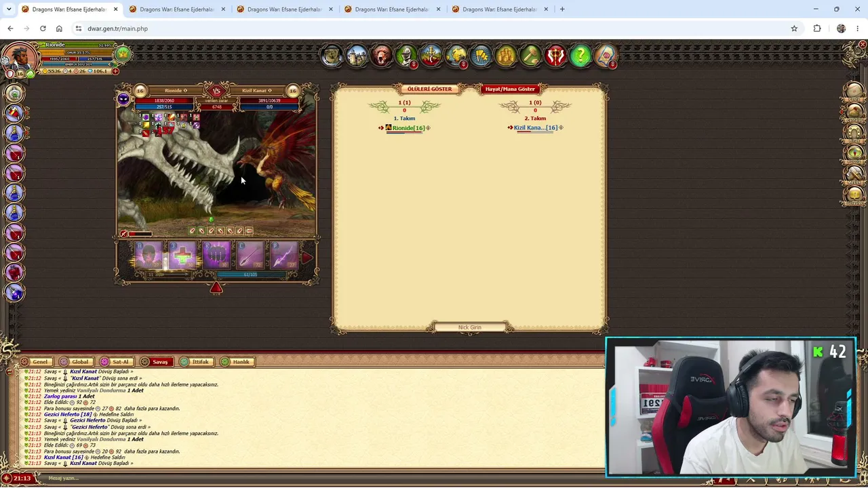The height and width of the screenshot is (488, 868).
Task: Reload the page in Chrome
Action: coord(43,28)
